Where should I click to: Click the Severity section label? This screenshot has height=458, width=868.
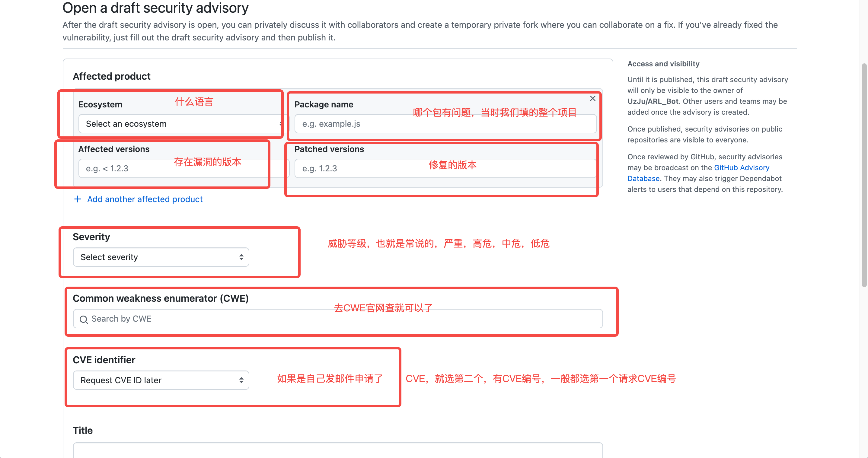(91, 237)
